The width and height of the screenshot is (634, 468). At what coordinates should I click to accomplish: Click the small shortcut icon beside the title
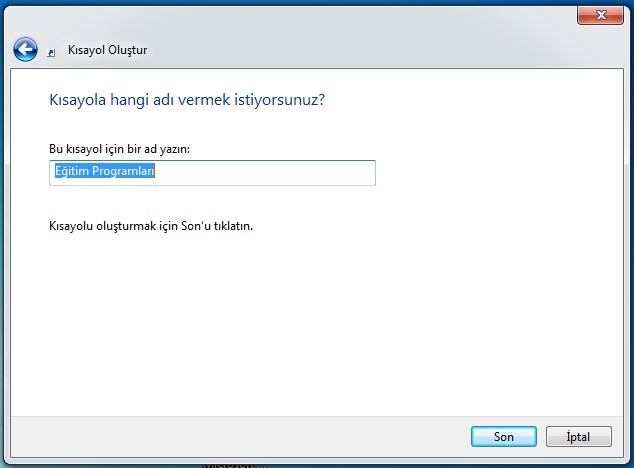tap(51, 51)
